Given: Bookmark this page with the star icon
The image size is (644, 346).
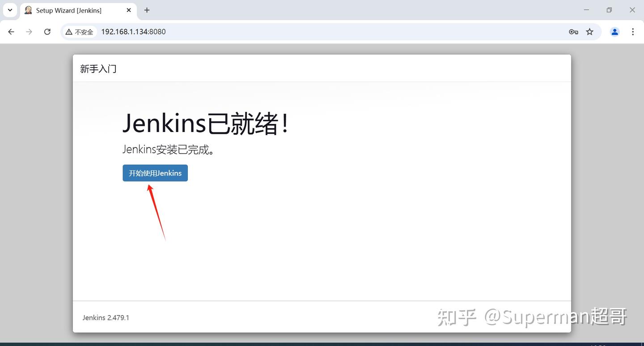Looking at the screenshot, I should click(589, 32).
